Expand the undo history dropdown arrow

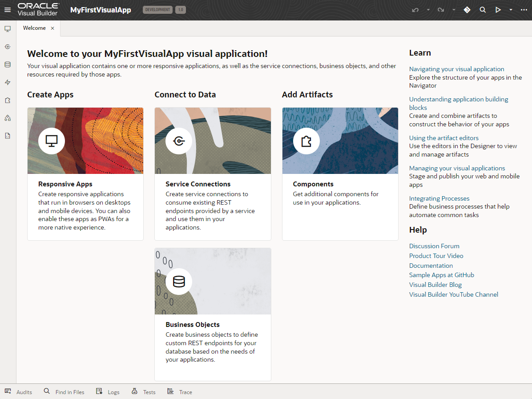coord(428,10)
